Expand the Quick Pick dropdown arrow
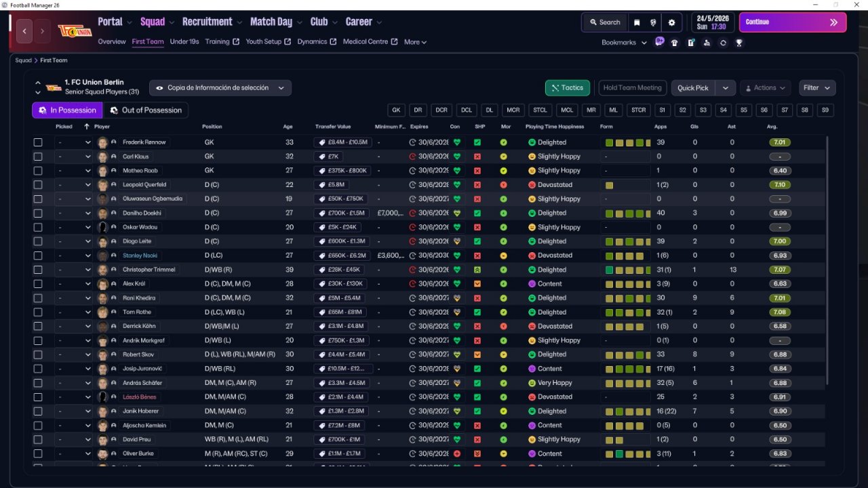The image size is (868, 488). [726, 87]
